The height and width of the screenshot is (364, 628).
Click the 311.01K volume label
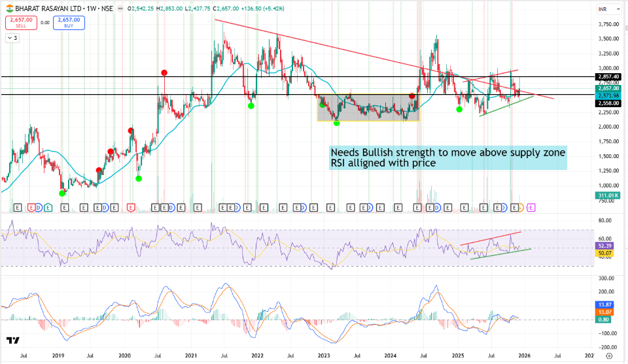coord(609,195)
